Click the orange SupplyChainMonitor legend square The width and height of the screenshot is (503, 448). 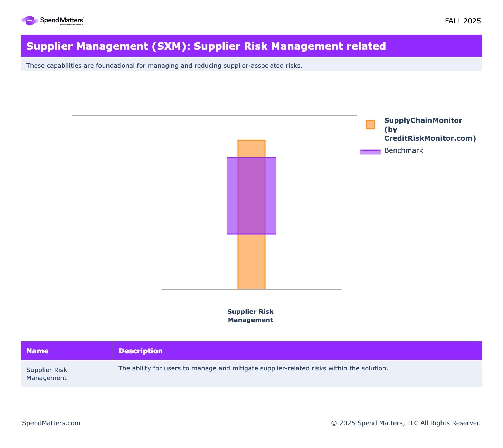click(x=370, y=125)
